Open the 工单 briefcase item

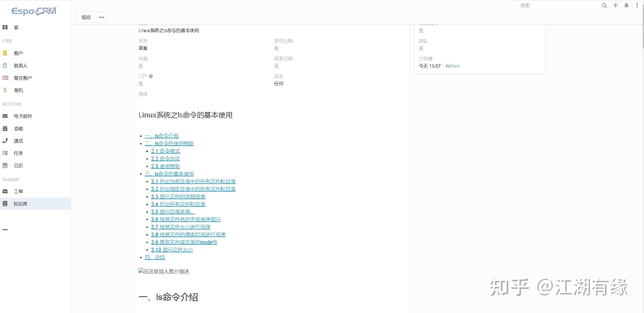[18, 191]
